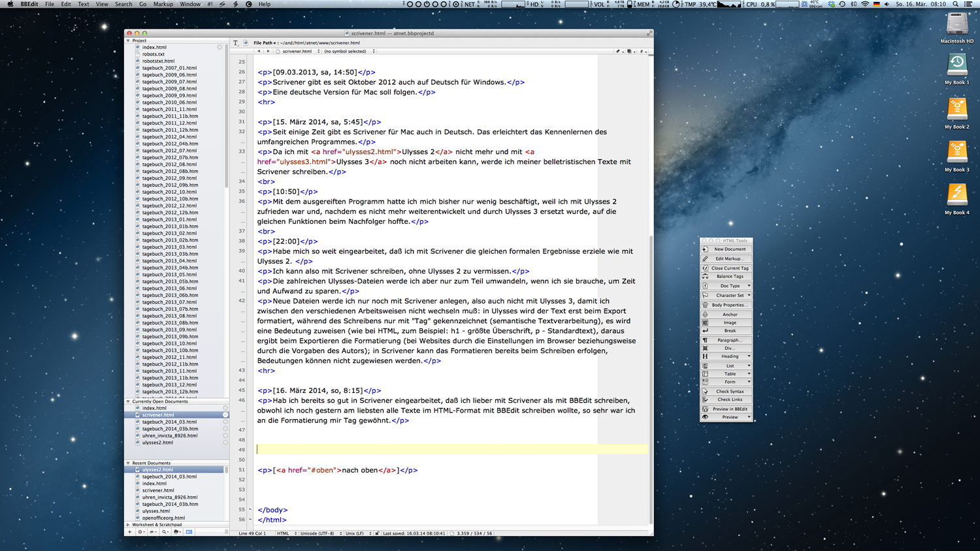Open the BBEdit application menu

pyautogui.click(x=29, y=4)
